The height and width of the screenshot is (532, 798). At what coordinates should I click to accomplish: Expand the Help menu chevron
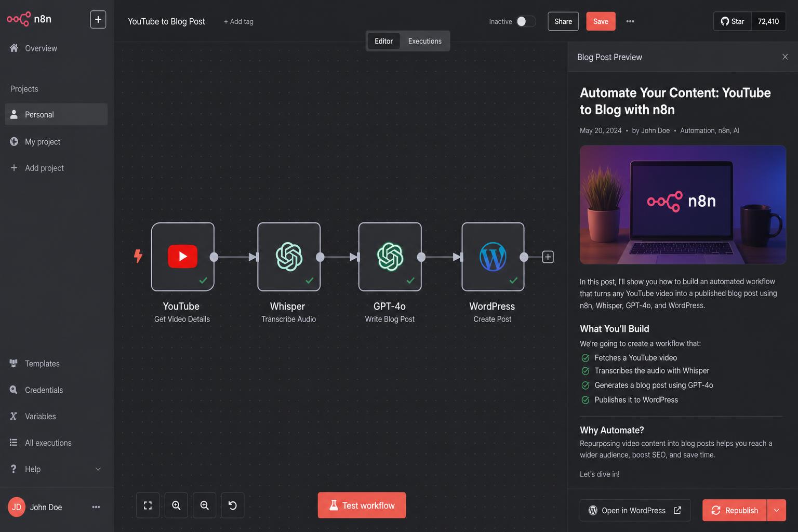(98, 469)
